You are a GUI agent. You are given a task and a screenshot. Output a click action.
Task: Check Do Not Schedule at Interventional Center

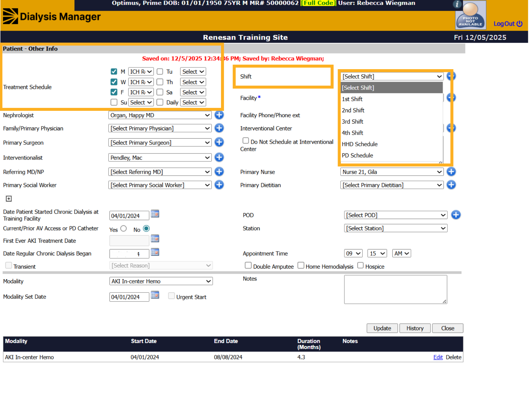[x=246, y=141]
